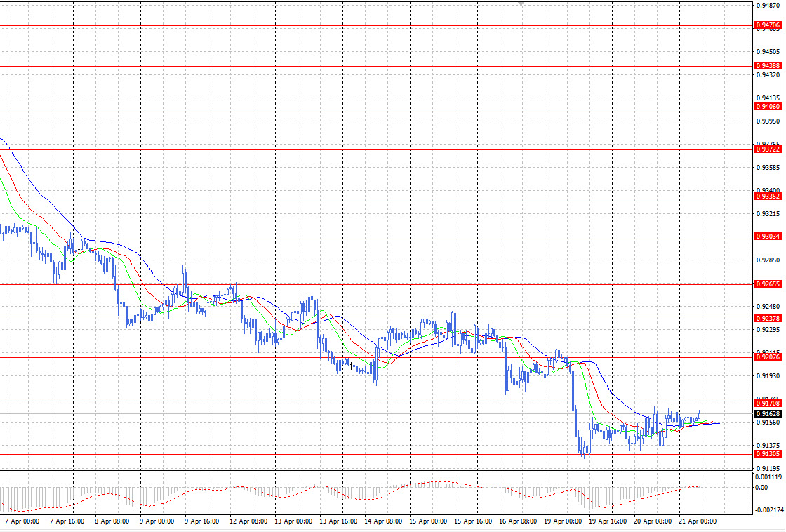The image size is (786, 532).
Task: Click the 0.92480 price scale value
Action: pyautogui.click(x=768, y=307)
